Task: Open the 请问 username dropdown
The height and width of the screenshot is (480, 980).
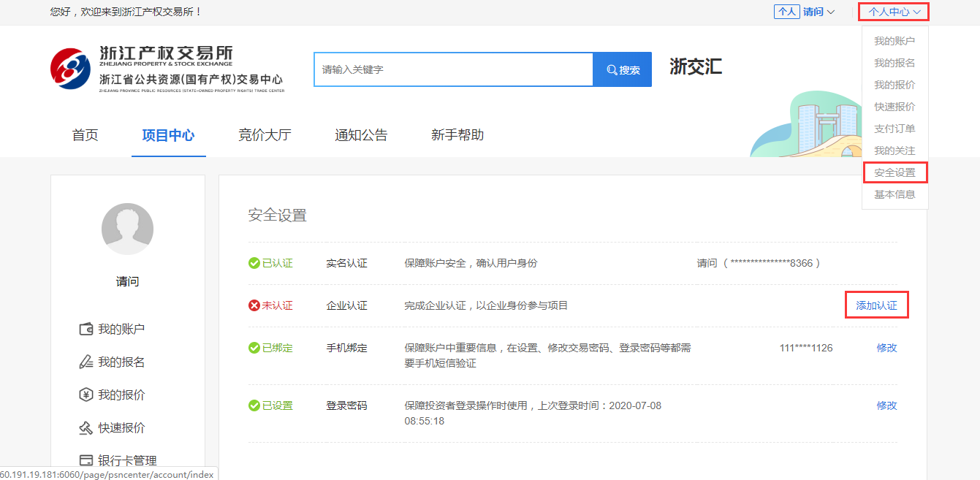Action: (x=818, y=12)
